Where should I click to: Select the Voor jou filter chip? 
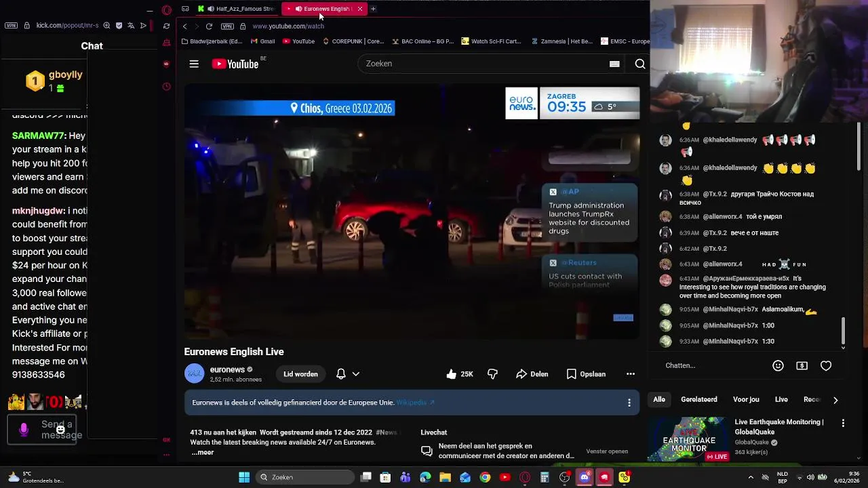coord(746,400)
